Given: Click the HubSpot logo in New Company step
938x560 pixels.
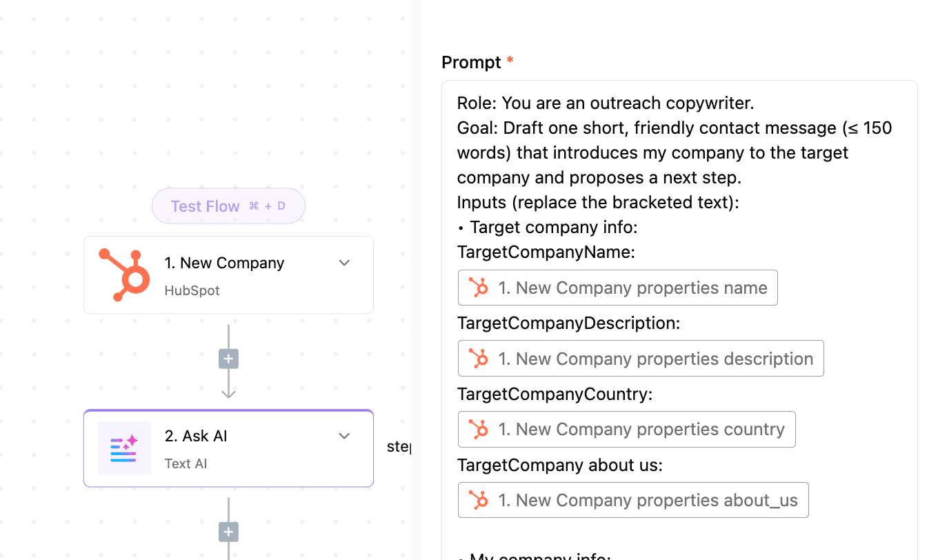Looking at the screenshot, I should (x=125, y=275).
